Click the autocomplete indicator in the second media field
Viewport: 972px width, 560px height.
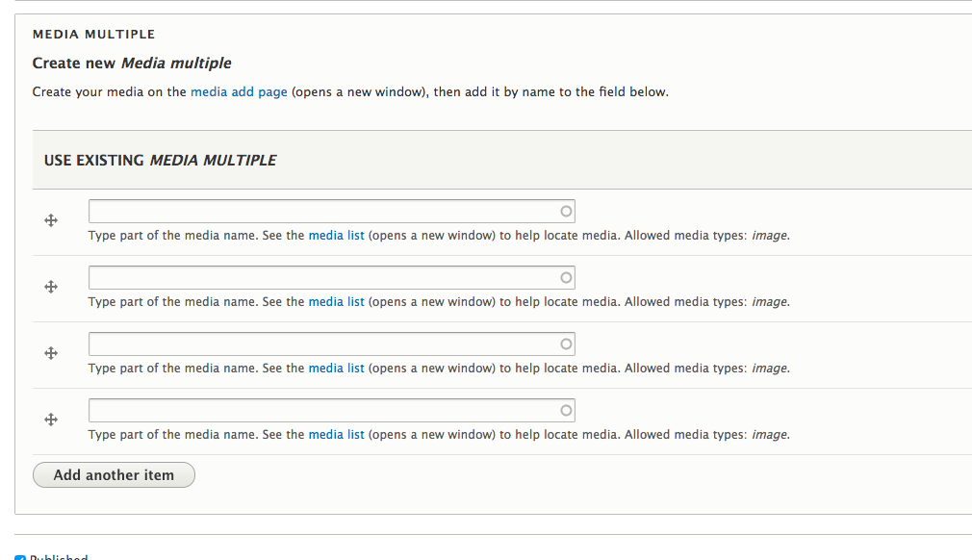click(565, 276)
